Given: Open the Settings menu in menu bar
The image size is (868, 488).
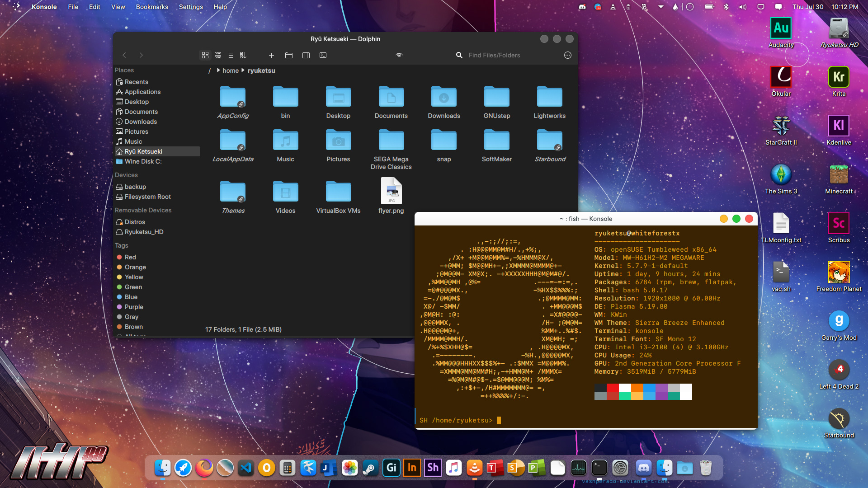Looking at the screenshot, I should (x=191, y=7).
